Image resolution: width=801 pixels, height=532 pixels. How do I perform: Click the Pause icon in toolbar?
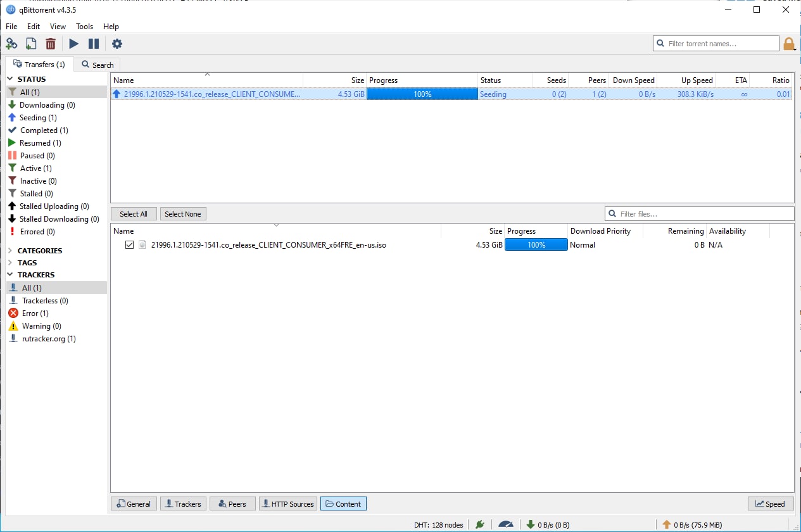94,44
